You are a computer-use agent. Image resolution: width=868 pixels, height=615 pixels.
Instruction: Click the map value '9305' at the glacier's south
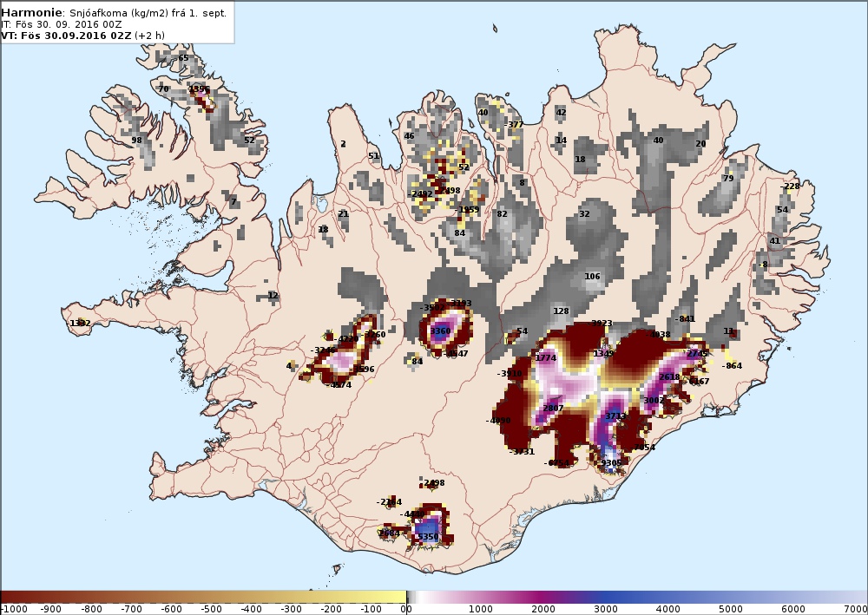click(x=611, y=463)
